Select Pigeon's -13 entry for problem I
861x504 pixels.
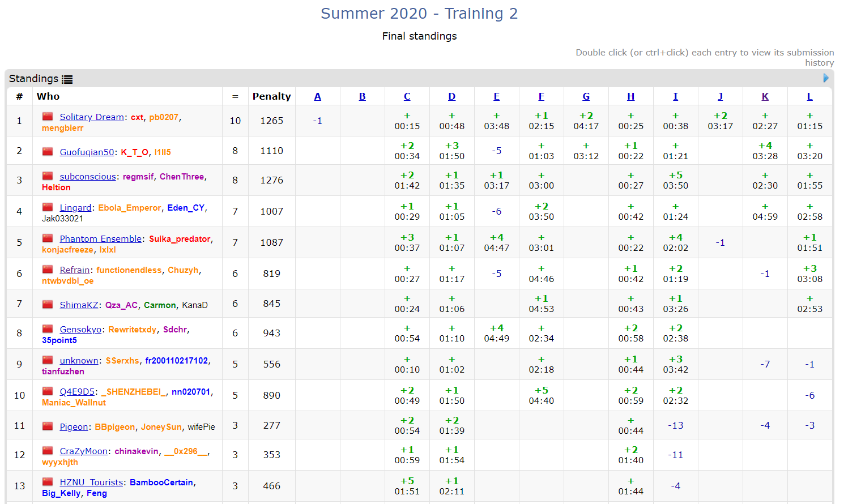[x=675, y=425]
